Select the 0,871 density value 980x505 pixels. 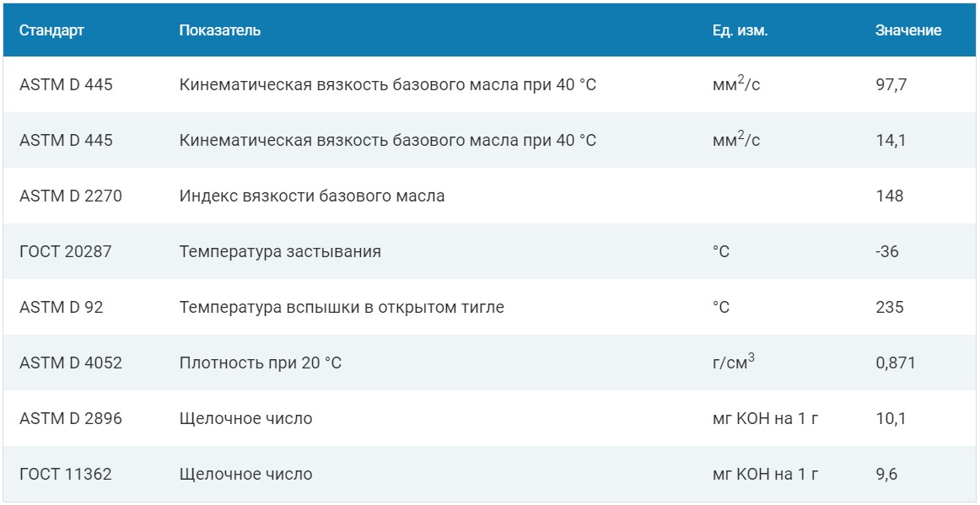(896, 363)
